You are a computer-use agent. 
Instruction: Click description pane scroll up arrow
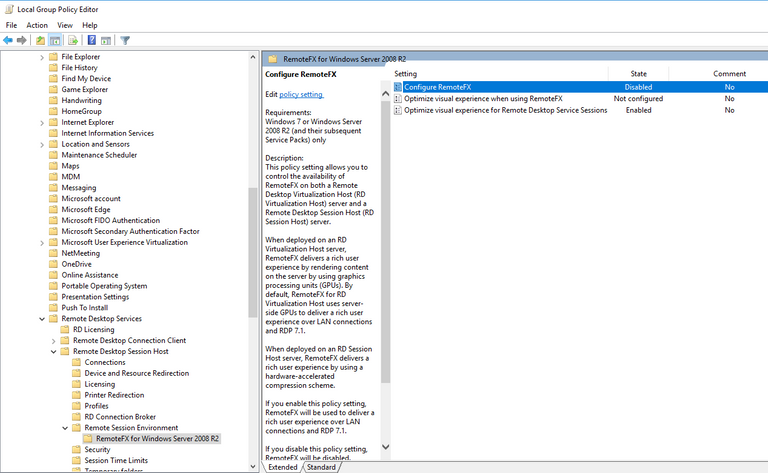(x=385, y=94)
